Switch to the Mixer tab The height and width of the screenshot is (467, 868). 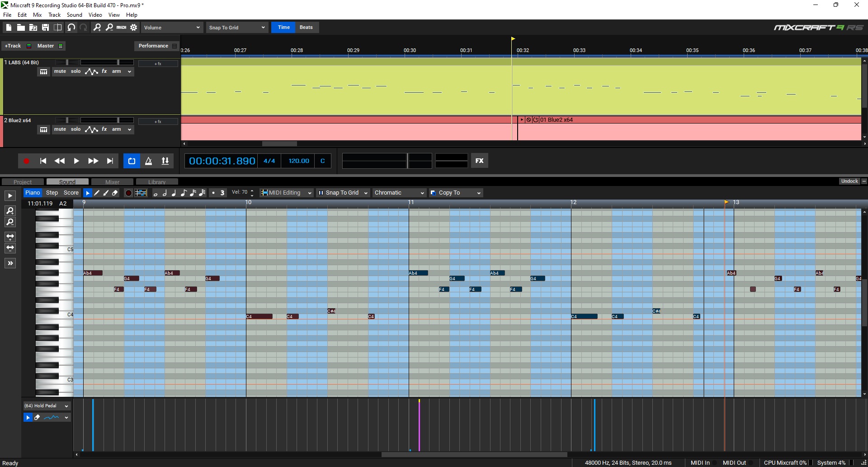112,182
